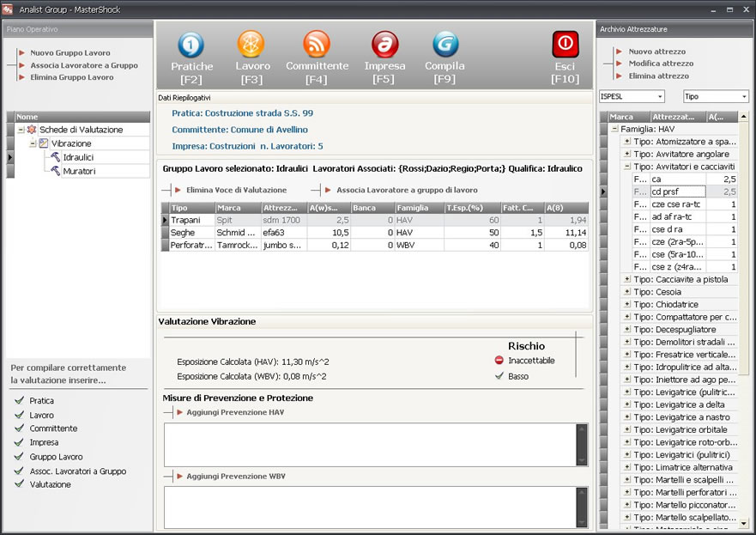756x535 pixels.
Task: Click the Valutazione checkmark in checklist
Action: [x=19, y=484]
